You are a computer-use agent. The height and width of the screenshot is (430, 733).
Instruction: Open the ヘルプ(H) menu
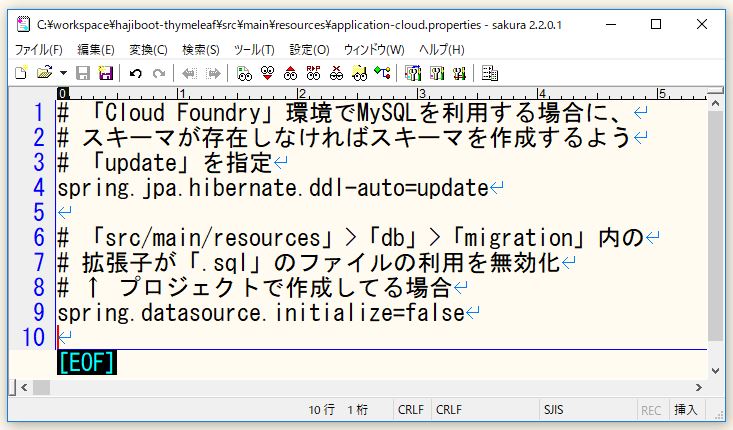coord(441,50)
